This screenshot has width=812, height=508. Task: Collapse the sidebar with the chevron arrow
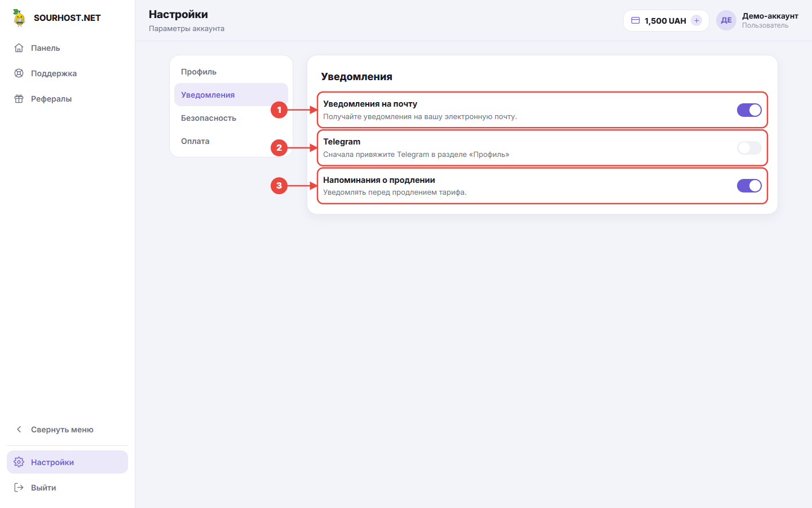point(19,430)
